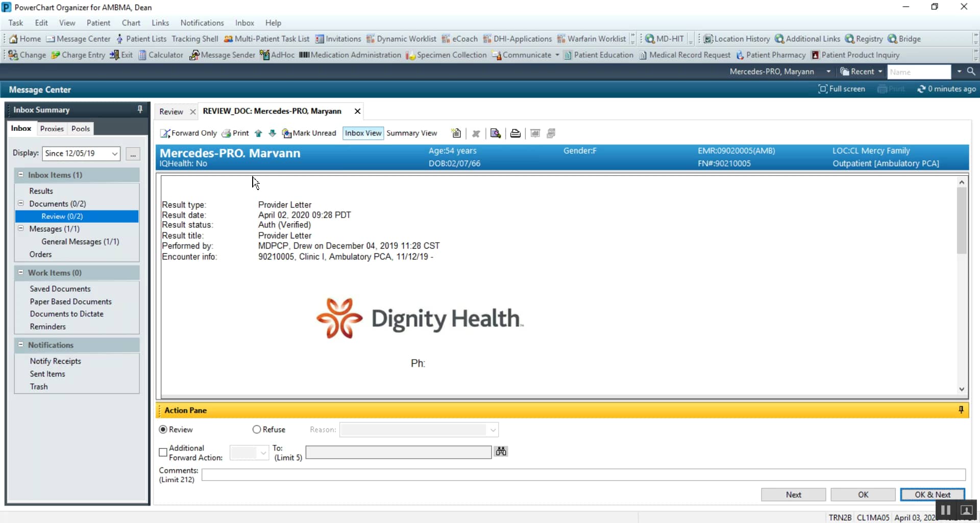Click the OK & Next button

(x=932, y=494)
